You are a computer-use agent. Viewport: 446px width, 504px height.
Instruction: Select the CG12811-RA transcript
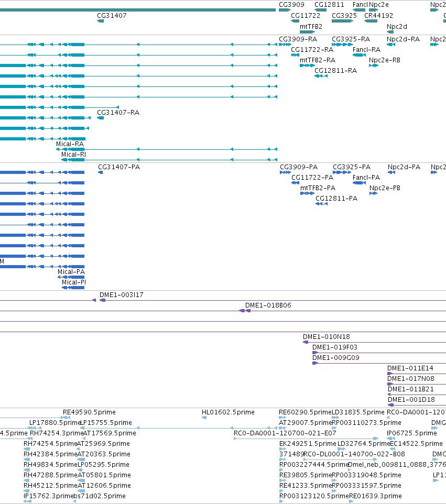point(321,76)
